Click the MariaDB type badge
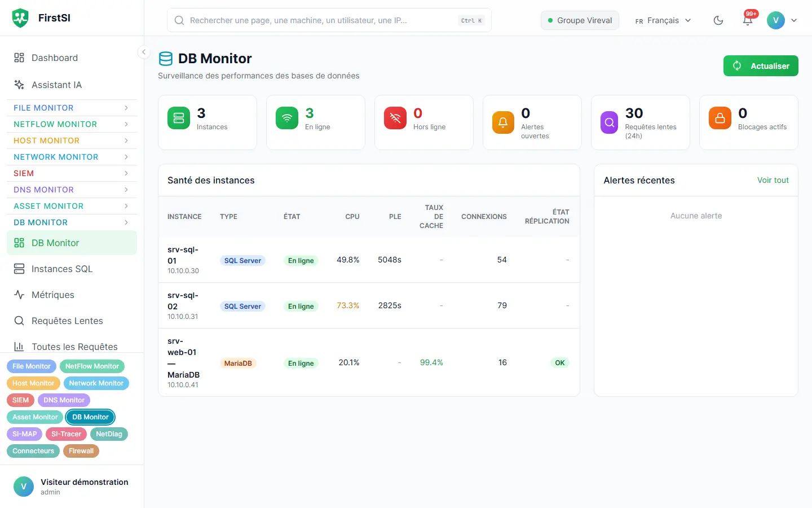Screen dimensions: 812x508 (x=238, y=363)
